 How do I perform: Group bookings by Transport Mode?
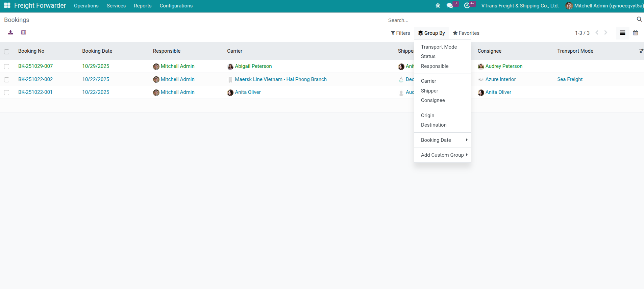pos(439,47)
